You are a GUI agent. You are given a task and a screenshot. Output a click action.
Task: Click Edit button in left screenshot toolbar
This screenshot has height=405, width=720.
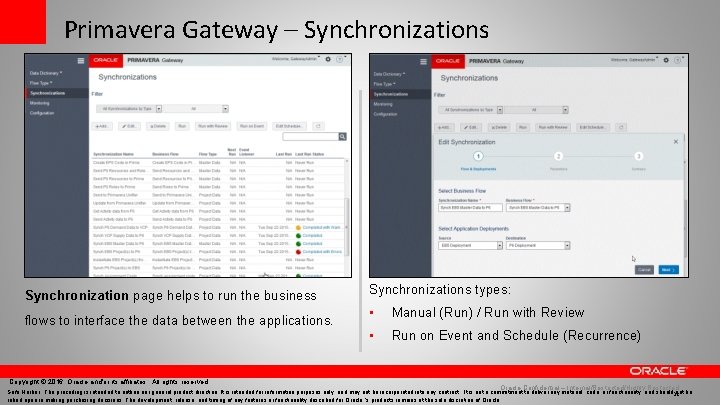click(129, 126)
